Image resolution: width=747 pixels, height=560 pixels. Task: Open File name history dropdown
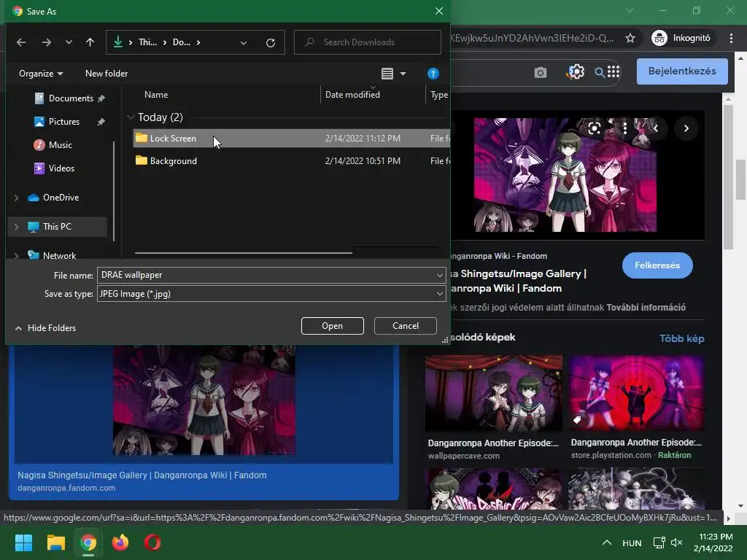click(x=439, y=275)
